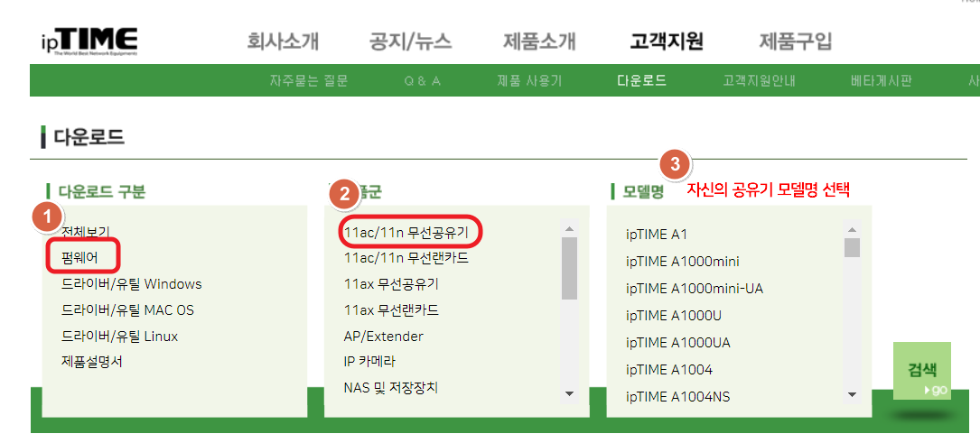Select 제품설명서 download category

coord(92,361)
